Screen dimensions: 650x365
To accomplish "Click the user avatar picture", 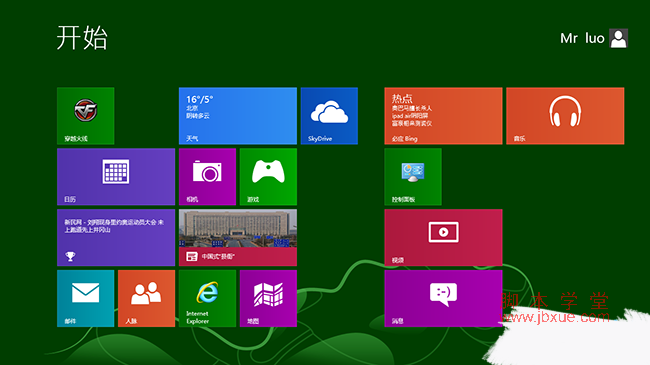I will pos(618,38).
